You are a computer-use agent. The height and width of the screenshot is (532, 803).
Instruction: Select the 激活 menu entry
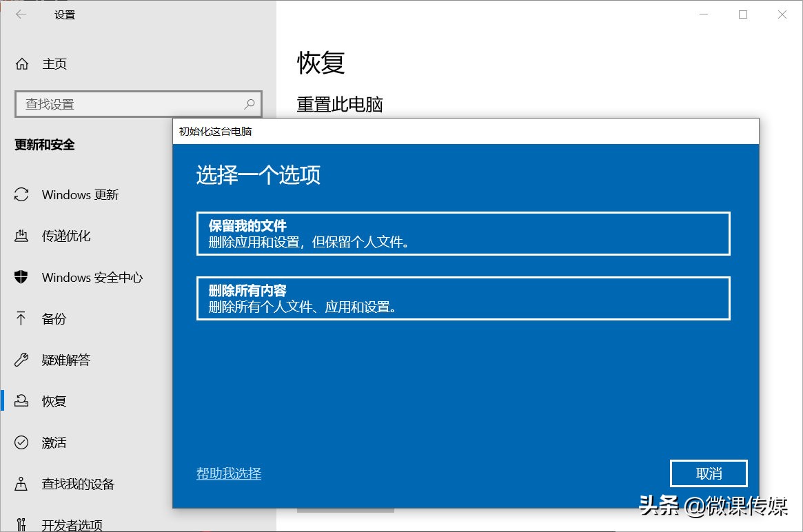pyautogui.click(x=53, y=442)
